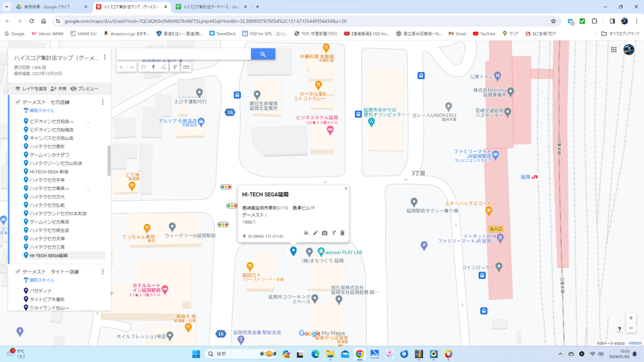Select キャンパスセガ岡山店 in layer list

[x=52, y=138]
